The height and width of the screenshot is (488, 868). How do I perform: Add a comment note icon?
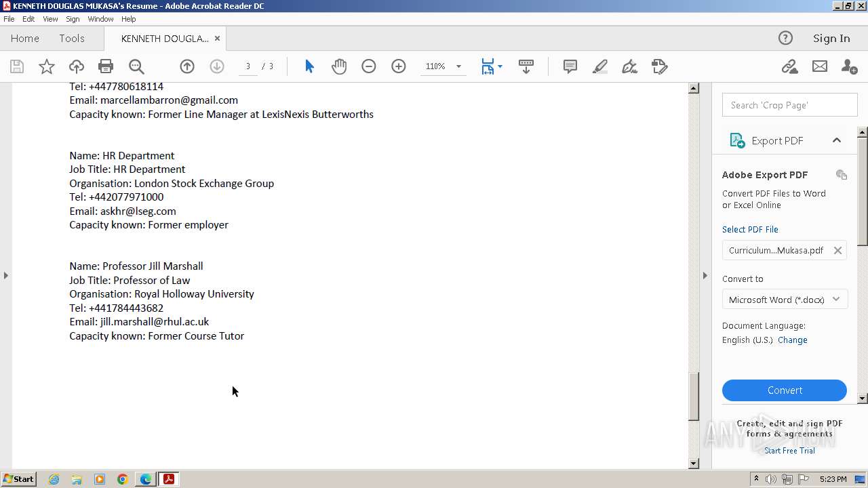click(x=570, y=66)
